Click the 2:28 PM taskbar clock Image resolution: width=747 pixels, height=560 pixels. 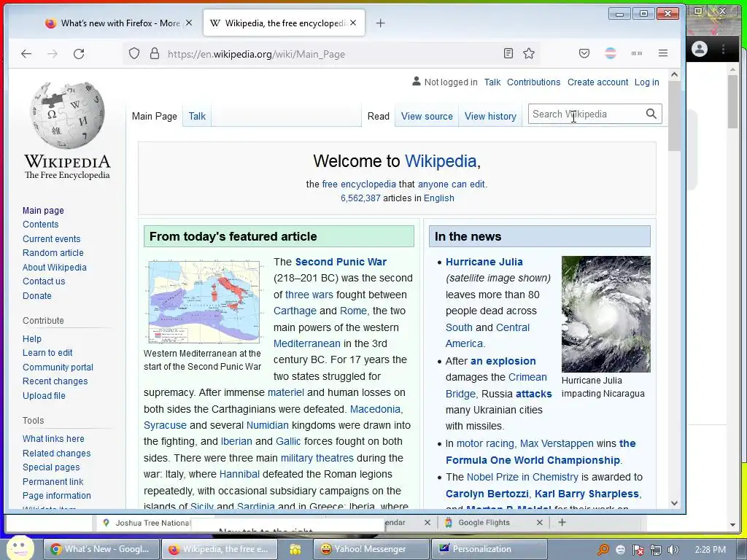pyautogui.click(x=711, y=550)
